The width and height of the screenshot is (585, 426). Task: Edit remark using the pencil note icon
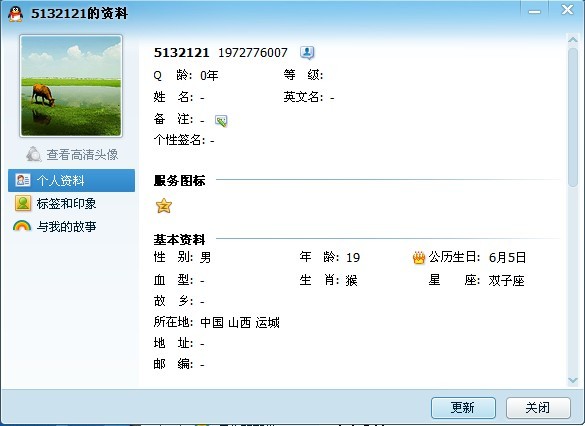tap(221, 120)
